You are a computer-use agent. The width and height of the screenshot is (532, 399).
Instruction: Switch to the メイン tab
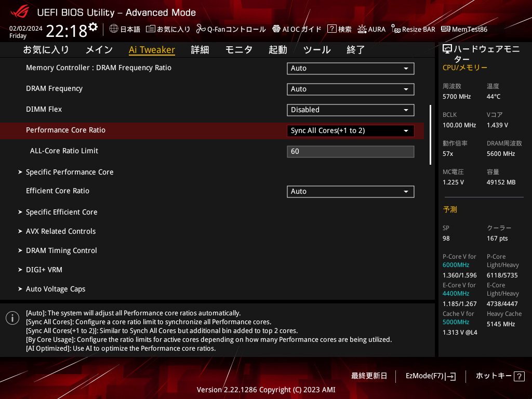99,50
